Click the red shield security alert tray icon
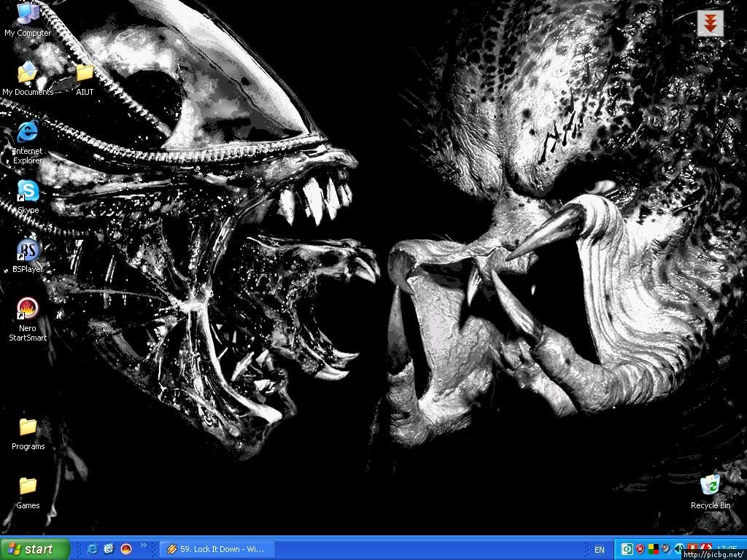The image size is (747, 560). [640, 549]
